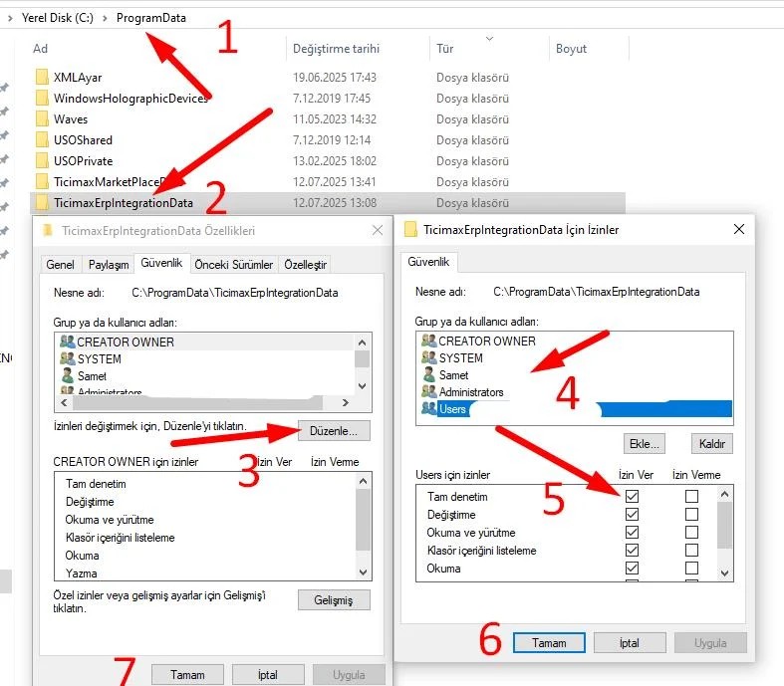Toggle Tam denetim İzin Ver checkbox
This screenshot has width=784, height=686.
tap(633, 497)
